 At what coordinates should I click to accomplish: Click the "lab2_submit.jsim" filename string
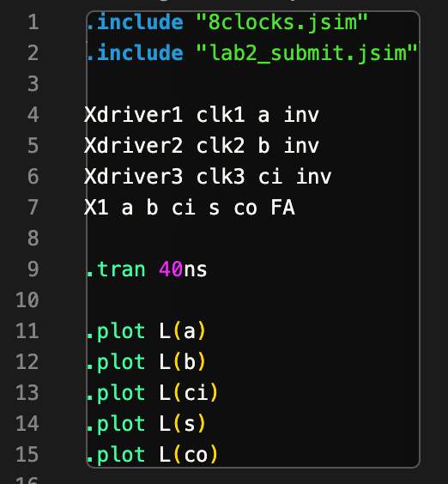coord(306,53)
